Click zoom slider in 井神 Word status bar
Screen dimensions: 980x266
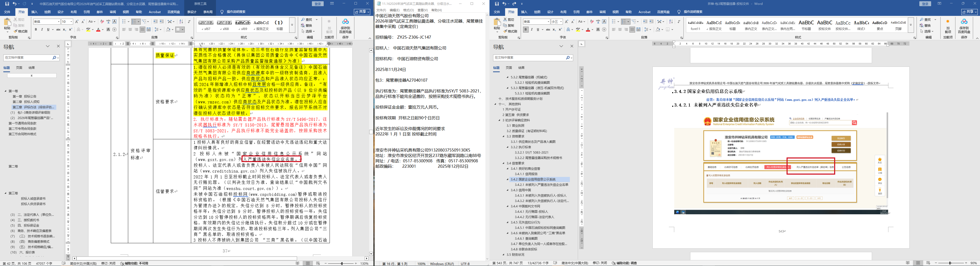950,263
